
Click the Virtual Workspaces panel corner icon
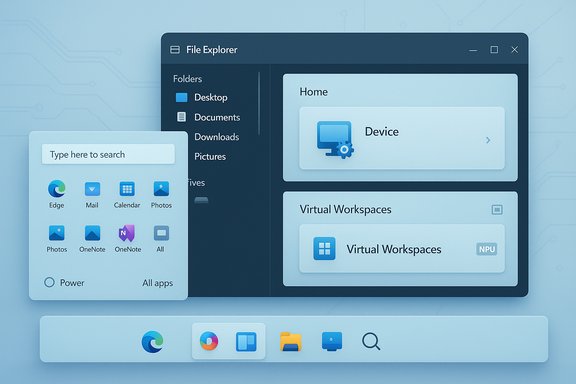(x=497, y=210)
